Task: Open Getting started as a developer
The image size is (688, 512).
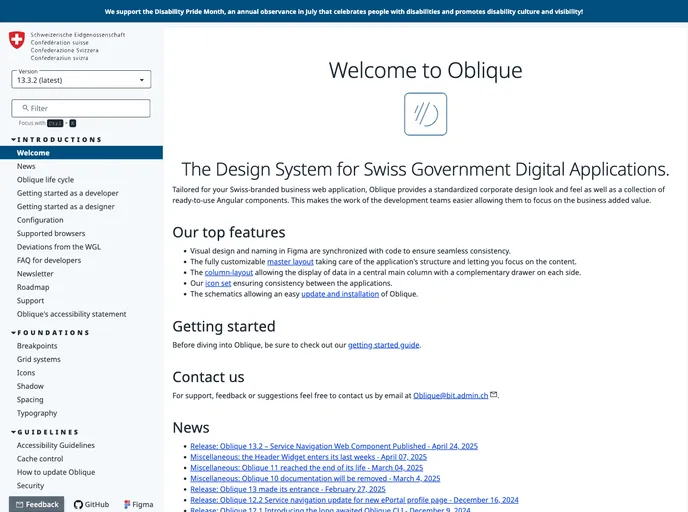Action: 68,193
